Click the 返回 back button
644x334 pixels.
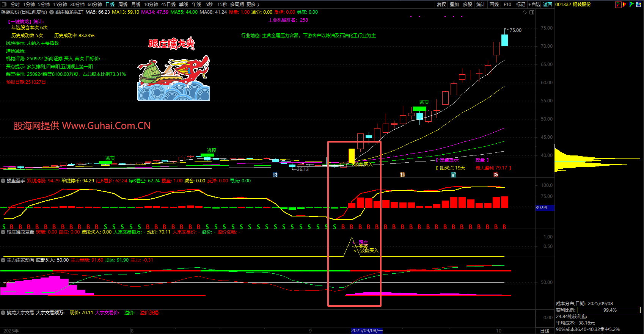coord(547,5)
